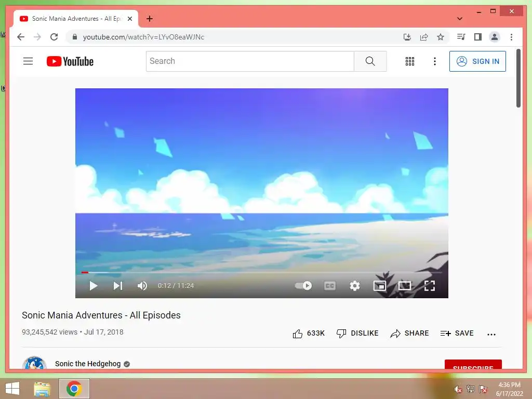Open the Windows Start menu

(x=12, y=389)
